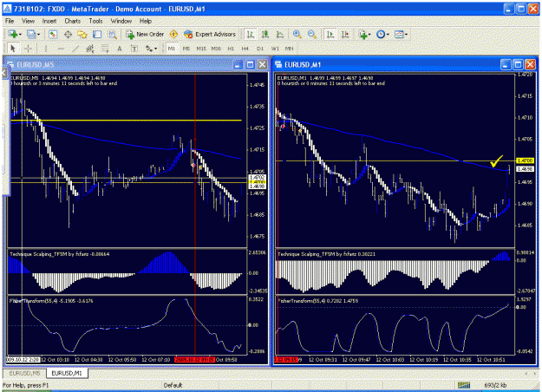This screenshot has height=392, width=542.
Task: Switch to bar chart display
Action: pyautogui.click(x=251, y=34)
